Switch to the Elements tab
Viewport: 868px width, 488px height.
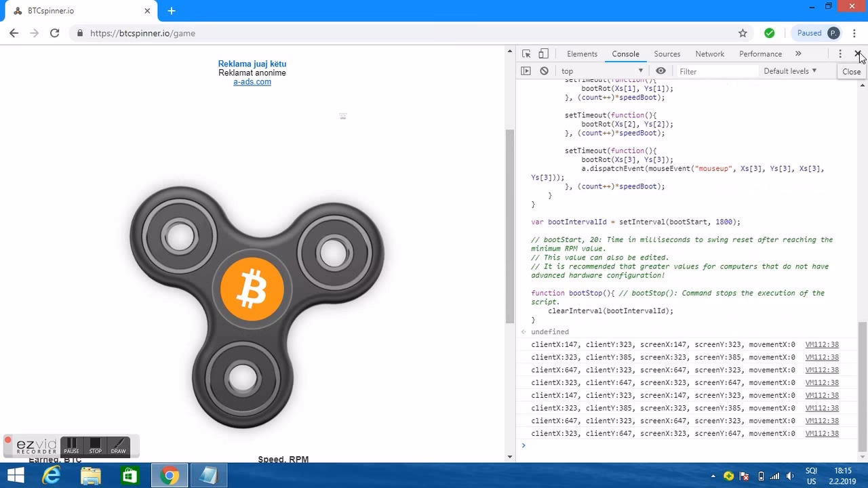(x=581, y=54)
